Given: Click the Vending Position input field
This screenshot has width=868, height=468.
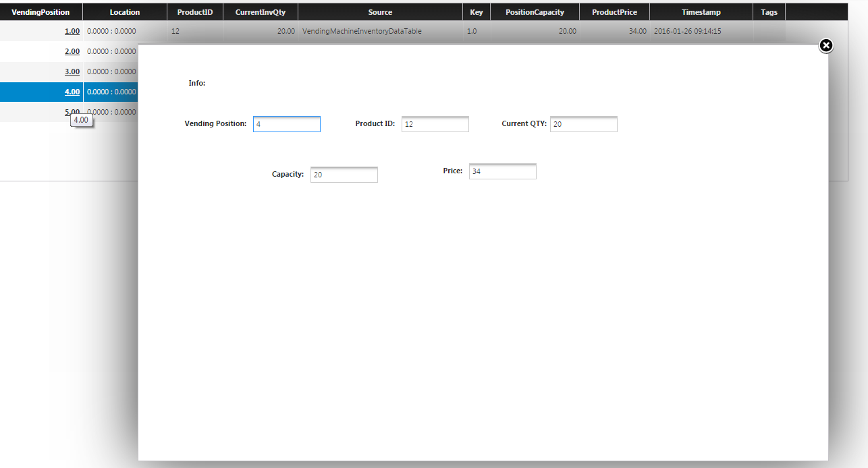Looking at the screenshot, I should (287, 124).
